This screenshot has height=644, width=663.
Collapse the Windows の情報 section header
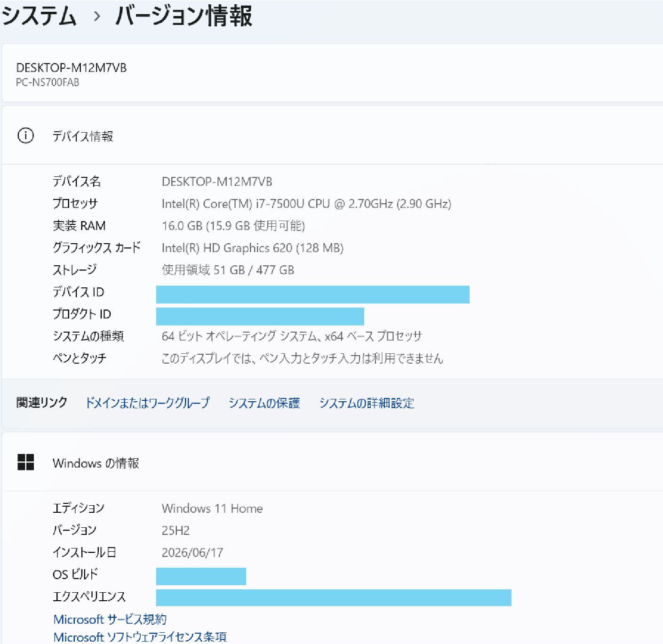click(332, 462)
